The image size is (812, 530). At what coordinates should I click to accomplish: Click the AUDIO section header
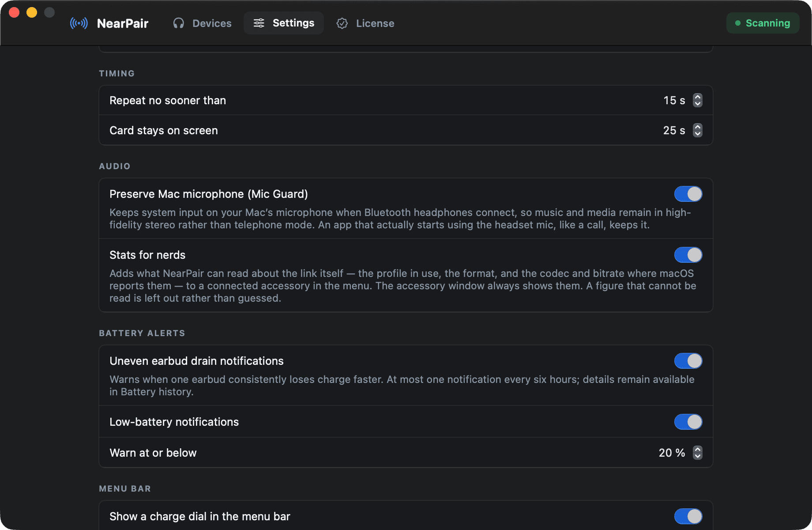point(115,166)
